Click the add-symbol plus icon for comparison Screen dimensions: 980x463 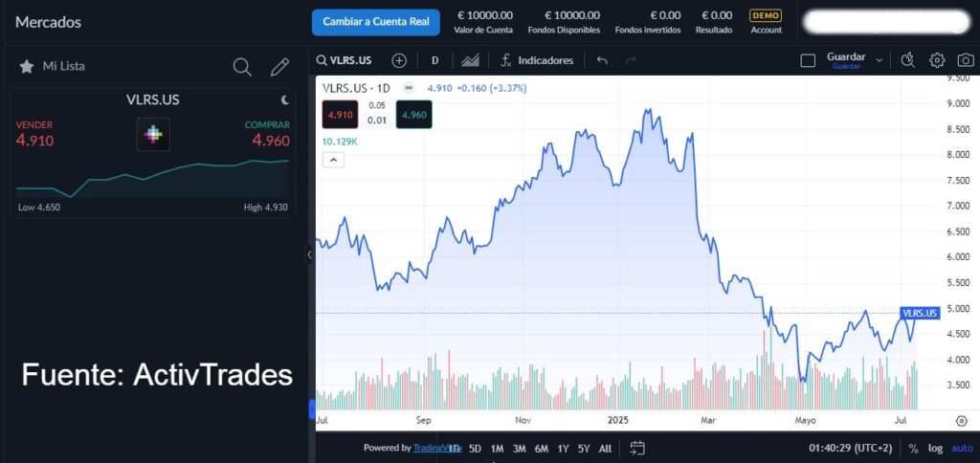coord(399,60)
